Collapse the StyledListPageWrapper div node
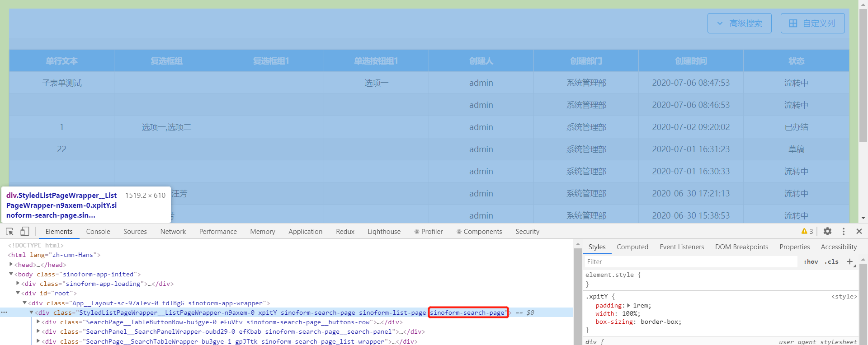 pos(31,312)
